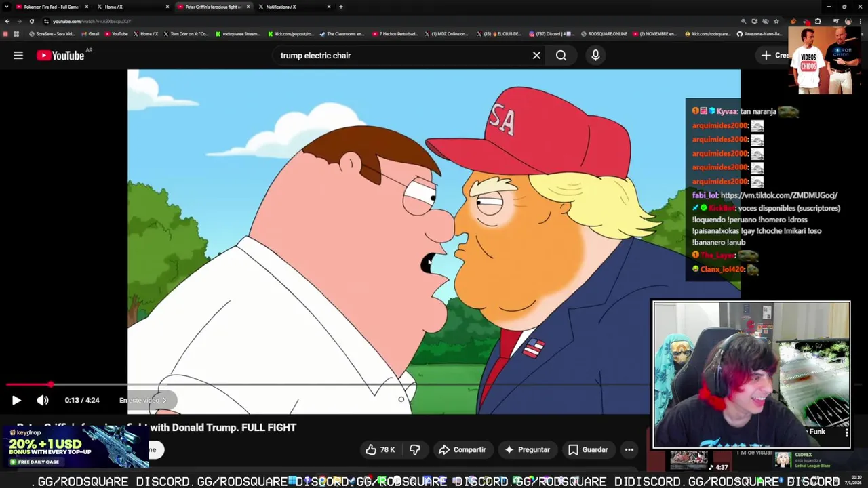Viewport: 868px width, 488px height.
Task: Open the apps grid bookmark icon
Action: click(16, 34)
